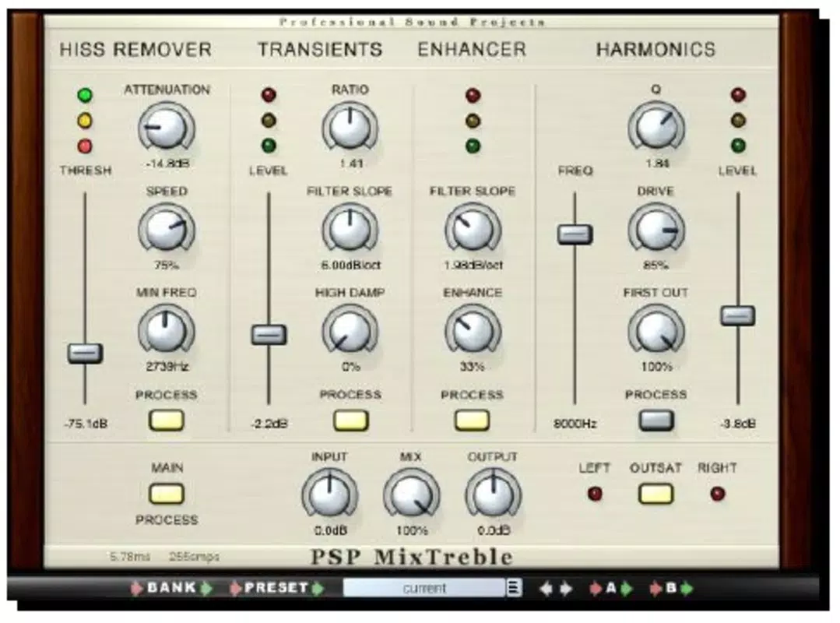Click the PRESET label

pos(276,587)
